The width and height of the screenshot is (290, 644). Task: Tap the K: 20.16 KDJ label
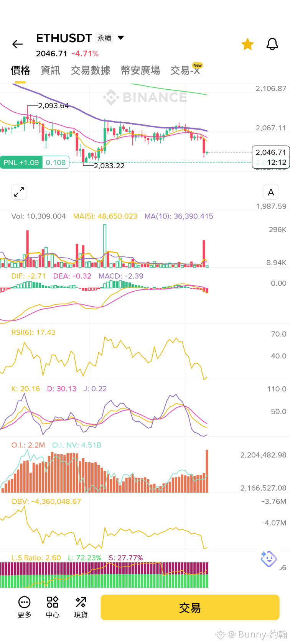(26, 389)
